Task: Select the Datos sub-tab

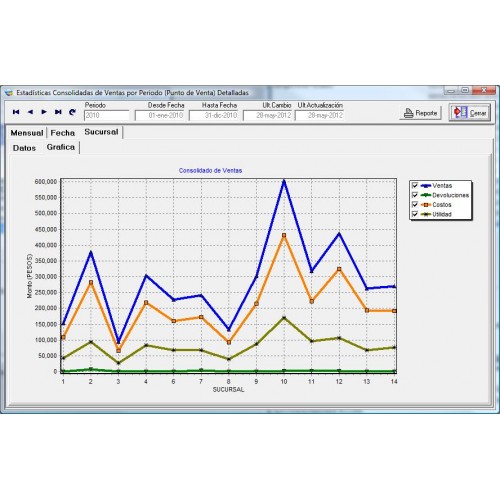Action: tap(24, 148)
